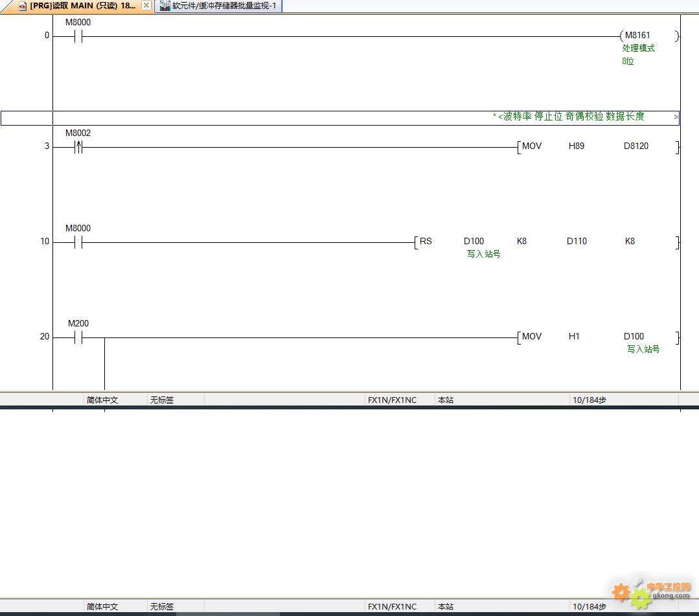Viewport: 699px width, 616px height.
Task: Click the D8120 destination operand
Action: [636, 146]
